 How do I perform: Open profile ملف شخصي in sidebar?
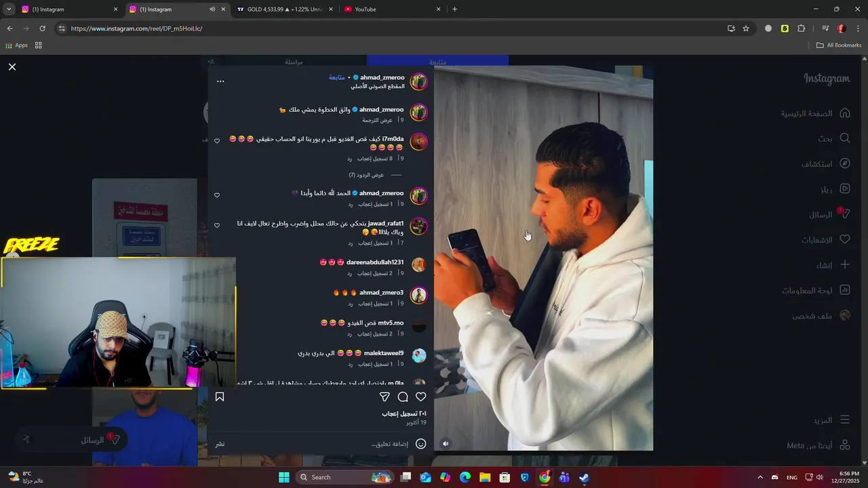pos(821,316)
